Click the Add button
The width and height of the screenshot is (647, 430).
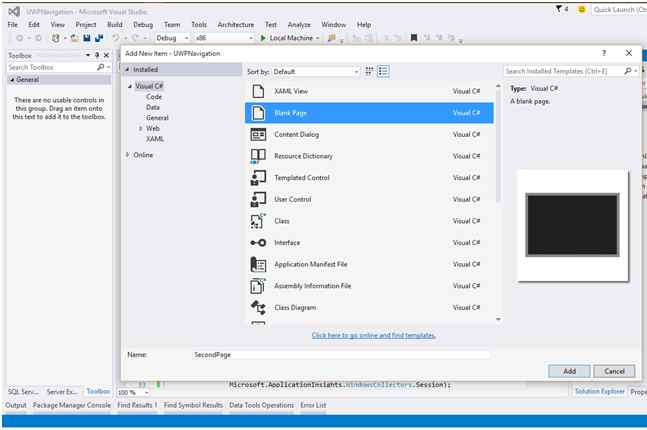point(569,371)
